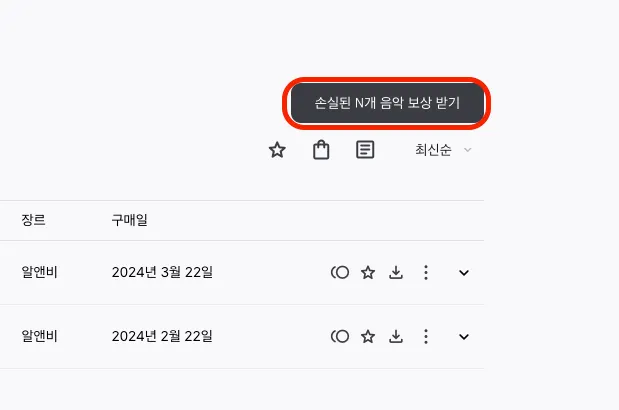Open more options for 3월 22일 track
This screenshot has width=619, height=410.
(x=426, y=272)
